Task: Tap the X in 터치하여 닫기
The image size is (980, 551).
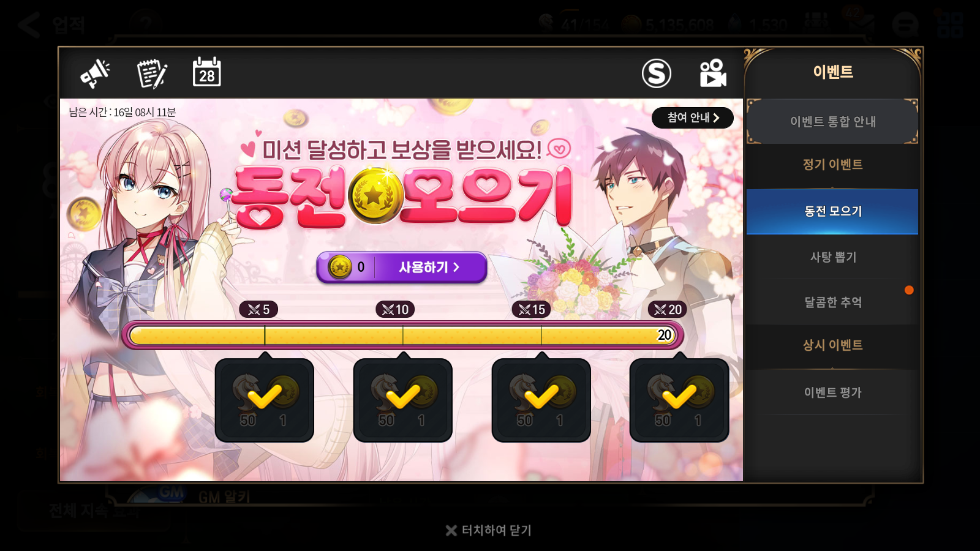Action: [451, 530]
